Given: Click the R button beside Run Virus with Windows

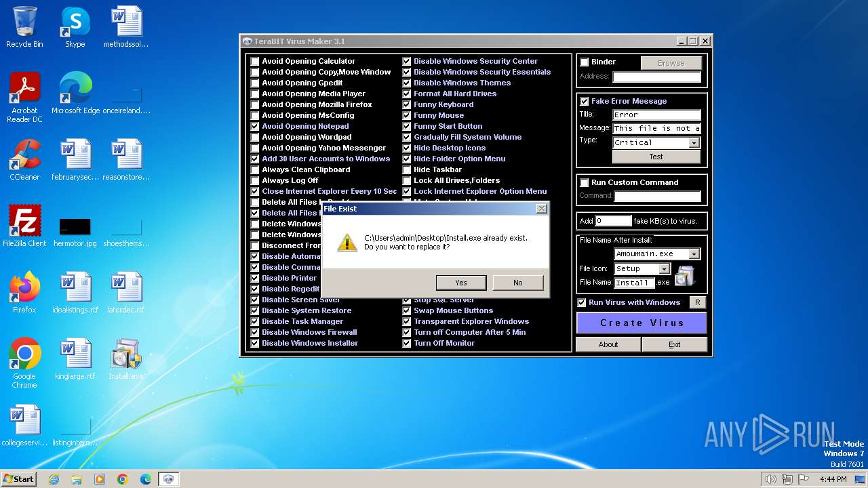Looking at the screenshot, I should (697, 302).
